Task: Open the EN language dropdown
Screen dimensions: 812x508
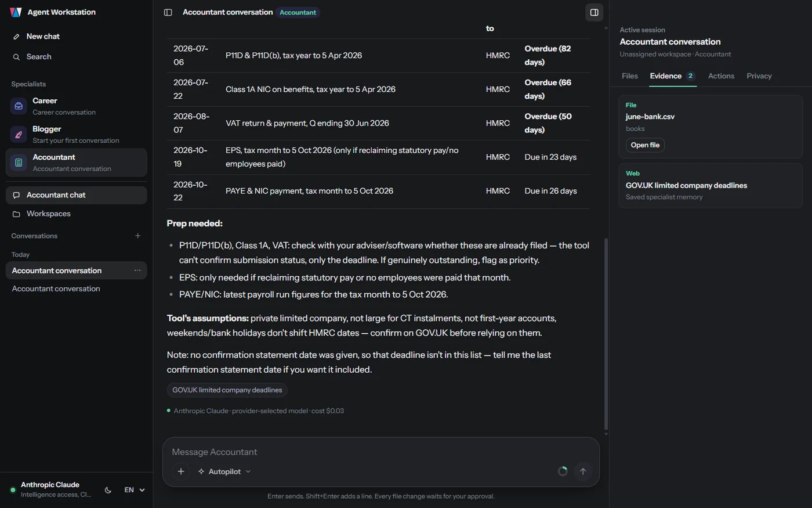Action: pyautogui.click(x=134, y=490)
